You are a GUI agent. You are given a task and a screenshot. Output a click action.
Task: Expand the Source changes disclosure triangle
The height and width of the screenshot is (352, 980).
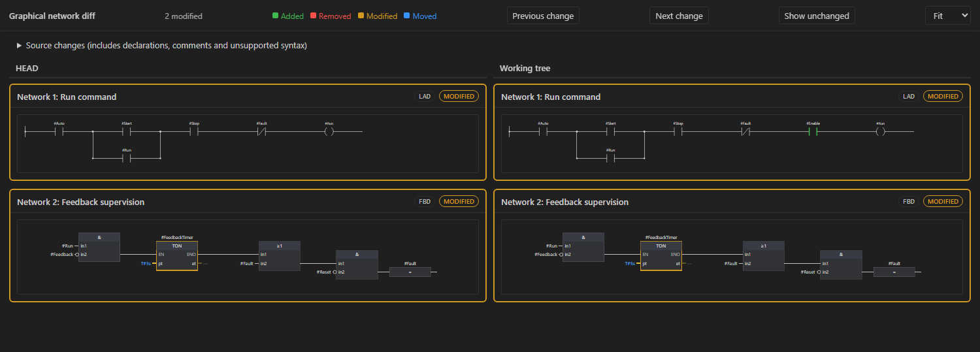[x=19, y=46]
